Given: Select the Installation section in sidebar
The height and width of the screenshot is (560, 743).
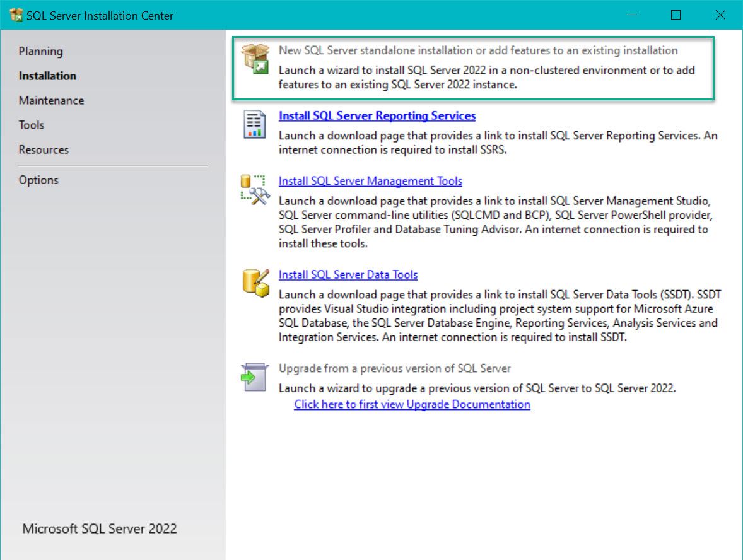Looking at the screenshot, I should point(47,76).
